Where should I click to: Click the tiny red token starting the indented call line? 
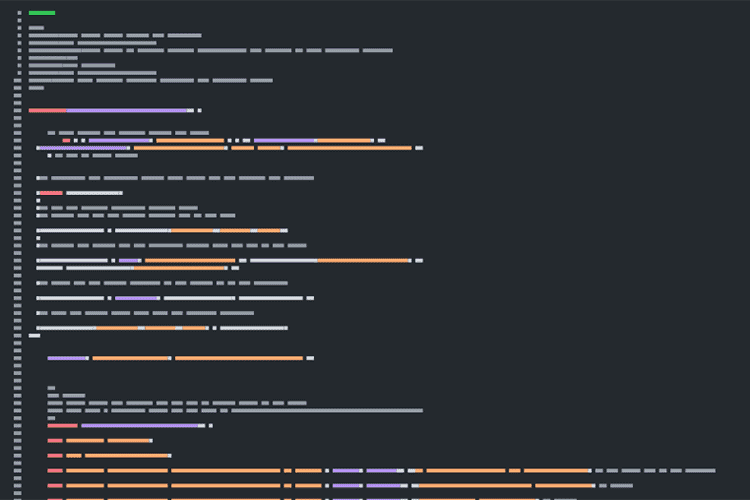(x=66, y=140)
